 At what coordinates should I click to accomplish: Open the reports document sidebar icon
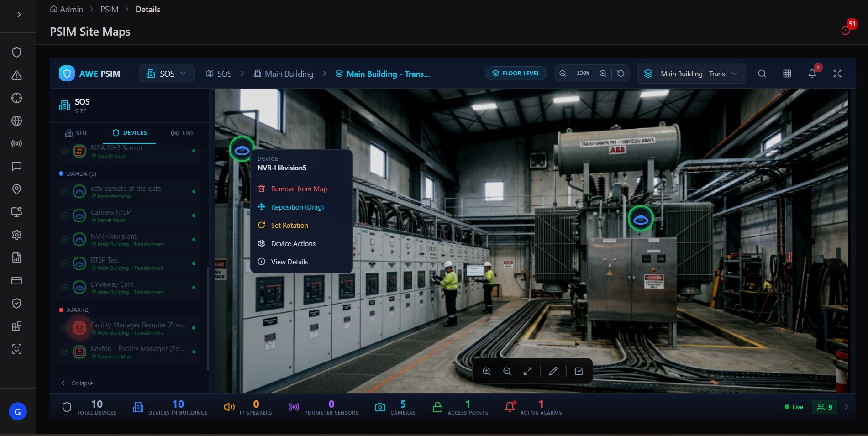click(17, 258)
